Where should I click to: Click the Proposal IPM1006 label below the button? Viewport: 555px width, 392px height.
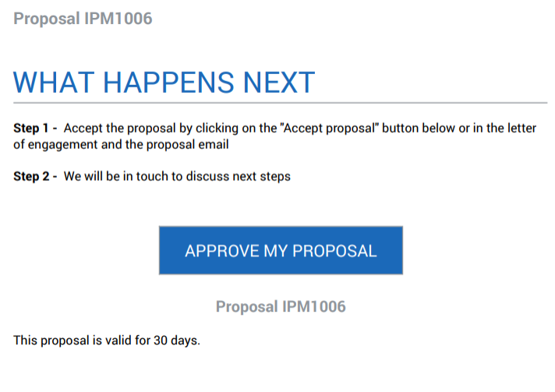pos(281,306)
